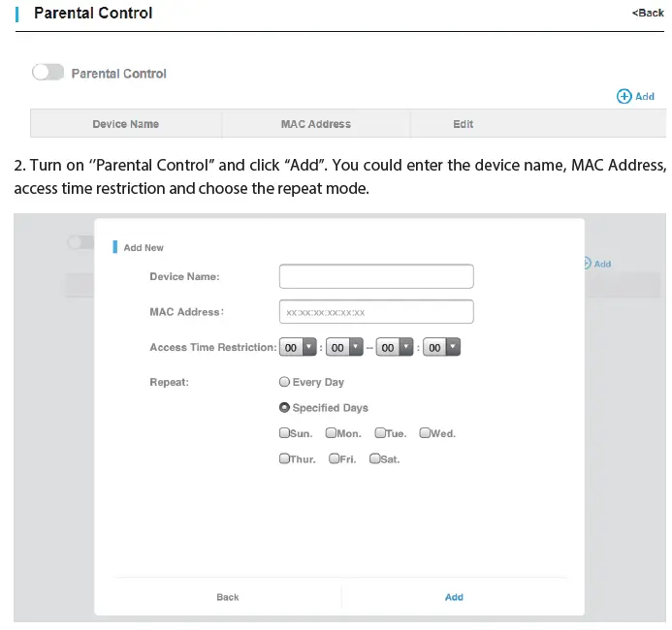Check the Sat. checkbox
This screenshot has height=630, width=672.
tap(375, 458)
